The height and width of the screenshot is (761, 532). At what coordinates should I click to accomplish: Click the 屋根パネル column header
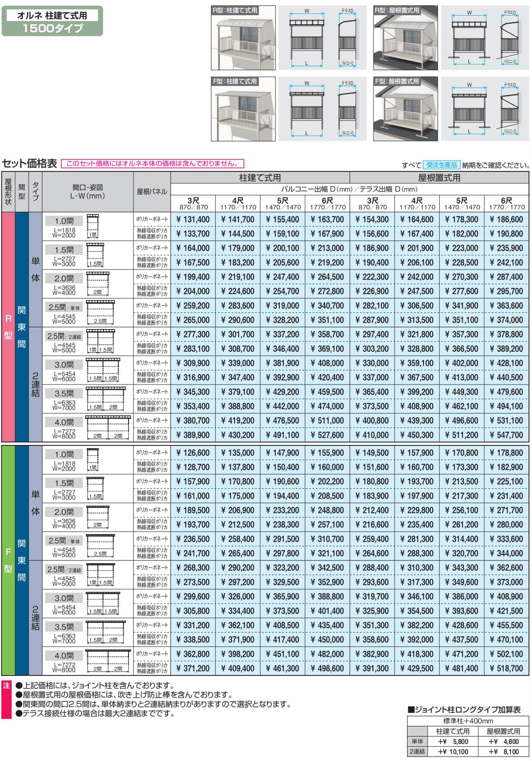coord(152,192)
